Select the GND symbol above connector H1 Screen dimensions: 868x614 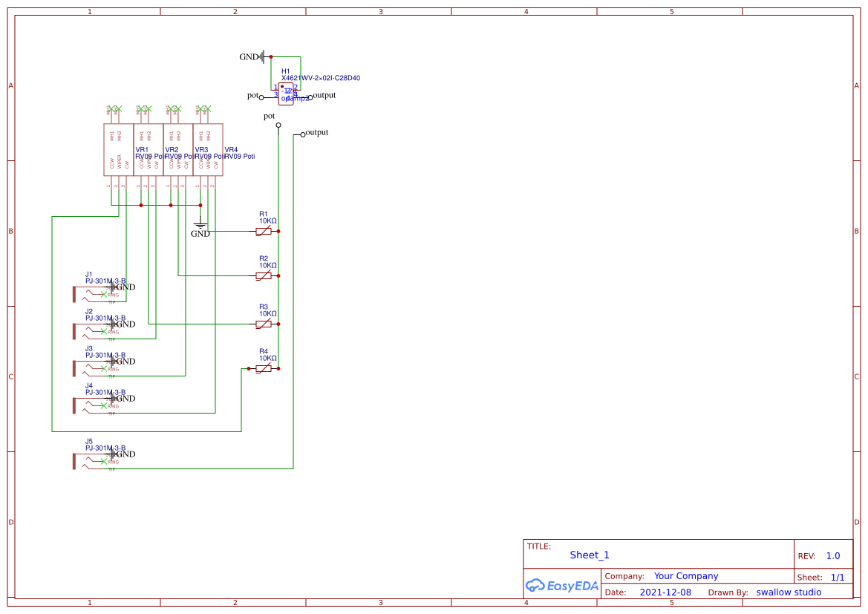[x=256, y=56]
